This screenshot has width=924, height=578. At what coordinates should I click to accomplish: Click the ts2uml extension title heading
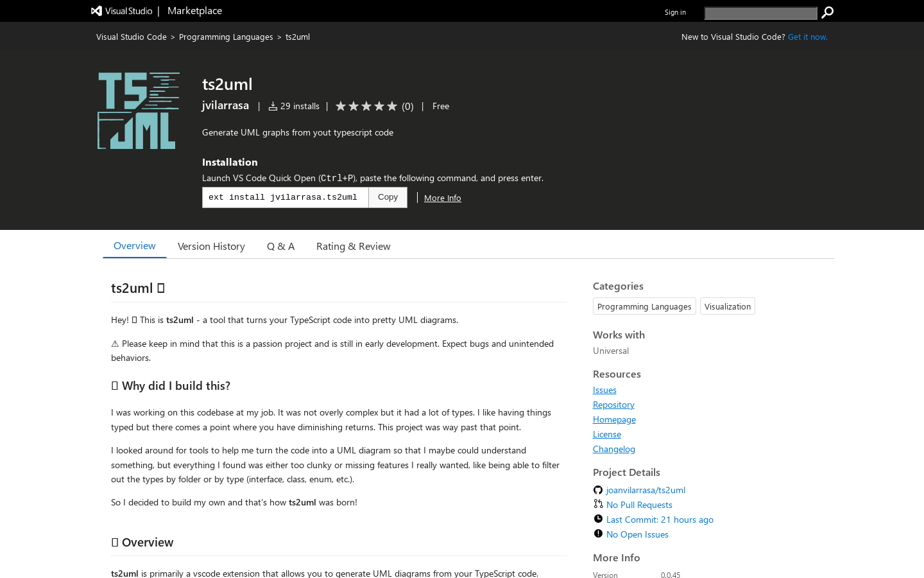[x=227, y=84]
